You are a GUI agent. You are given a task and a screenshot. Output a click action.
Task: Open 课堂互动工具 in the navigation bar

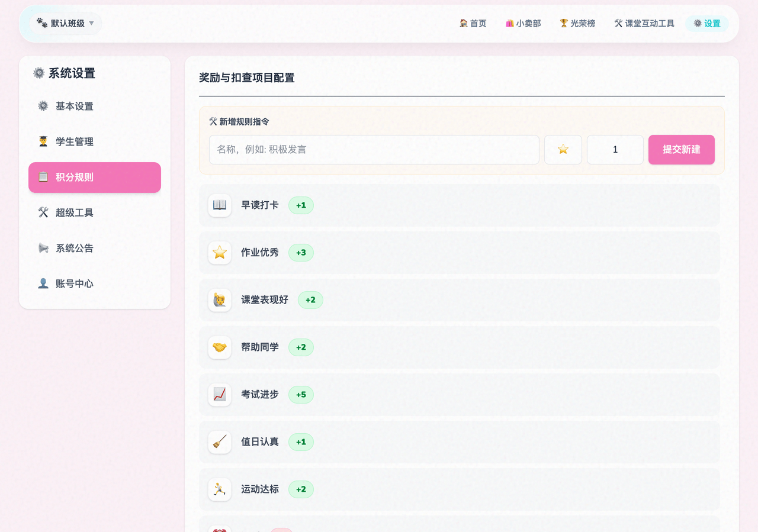644,24
